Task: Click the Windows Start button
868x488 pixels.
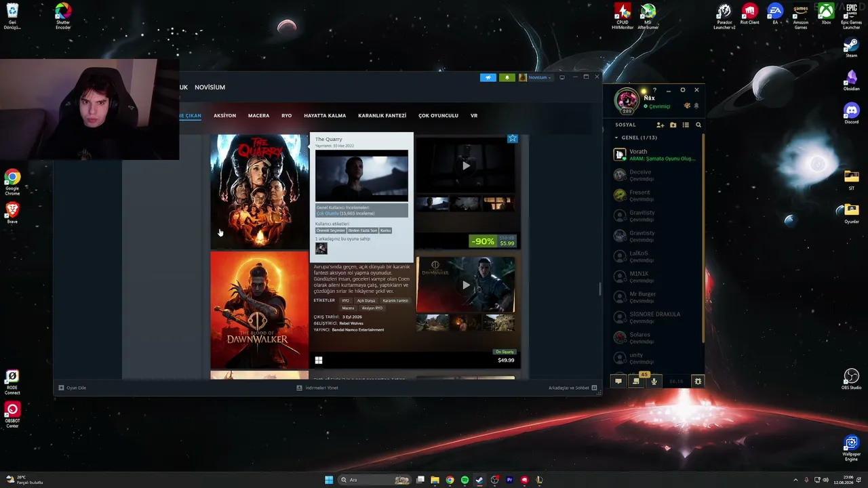Action: pos(329,480)
